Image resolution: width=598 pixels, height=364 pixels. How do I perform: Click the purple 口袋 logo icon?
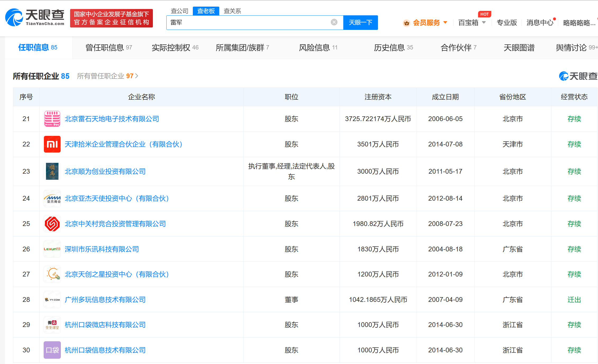[x=52, y=350]
